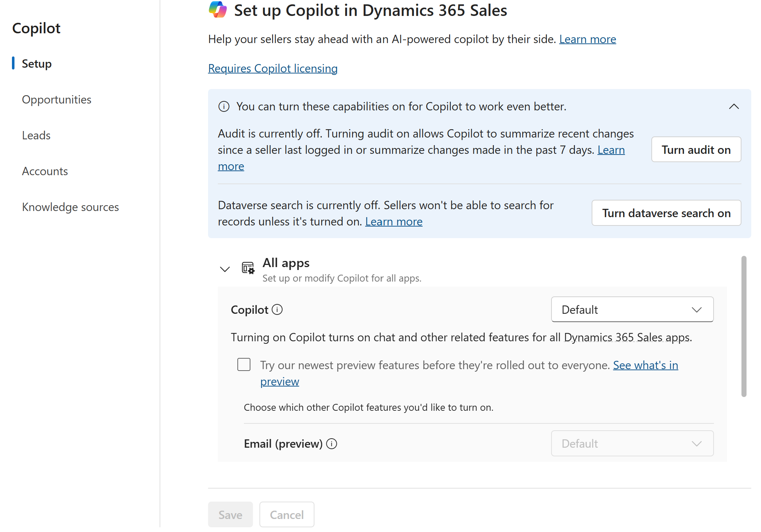Click the Accounts icon in sidebar
Viewport: 761px width, 532px height.
45,170
